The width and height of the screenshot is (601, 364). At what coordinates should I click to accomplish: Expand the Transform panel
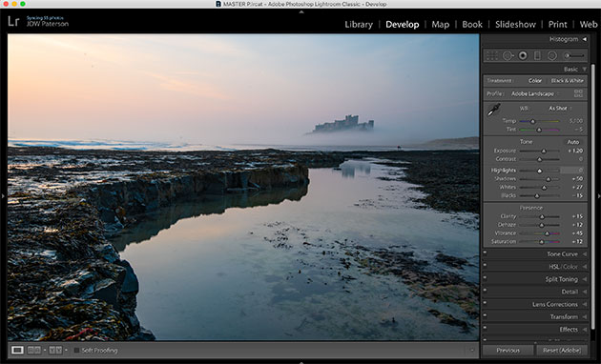(585, 317)
